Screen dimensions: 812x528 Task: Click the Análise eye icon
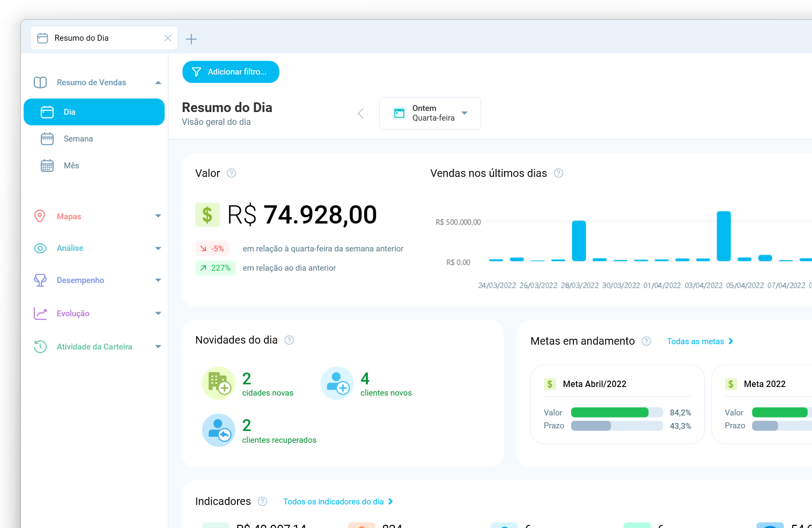(x=40, y=248)
